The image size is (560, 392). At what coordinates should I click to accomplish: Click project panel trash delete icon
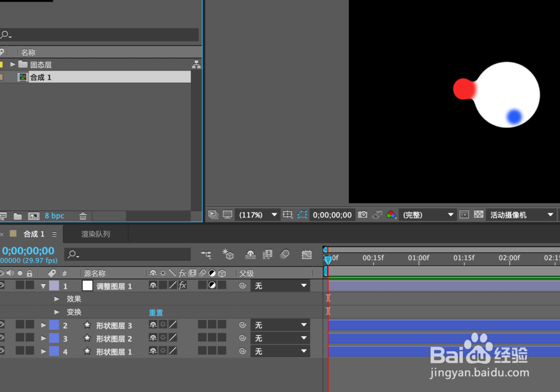[83, 216]
